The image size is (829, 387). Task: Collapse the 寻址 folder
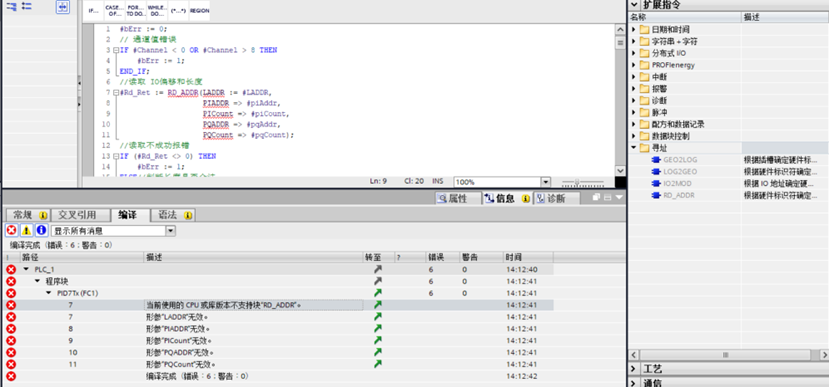634,148
